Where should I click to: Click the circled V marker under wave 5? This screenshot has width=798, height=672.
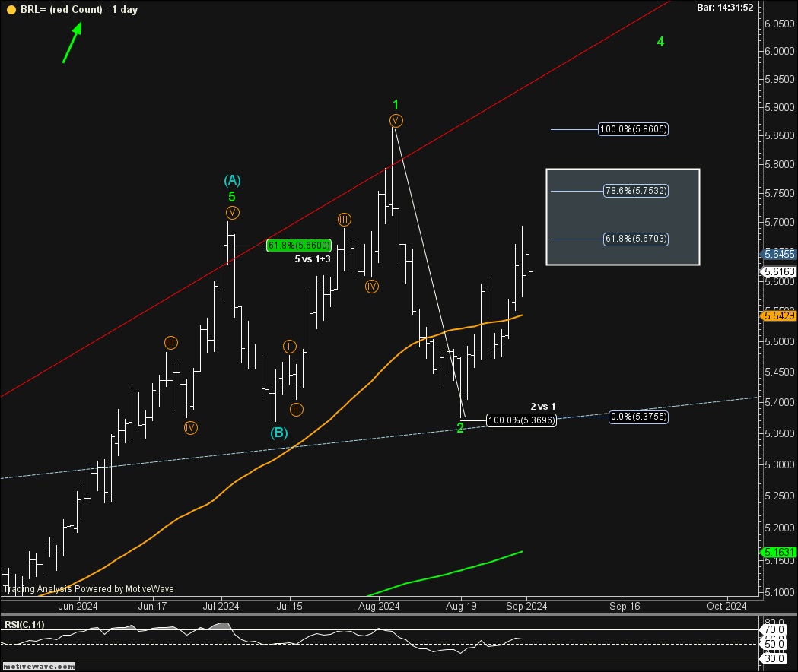[x=233, y=213]
